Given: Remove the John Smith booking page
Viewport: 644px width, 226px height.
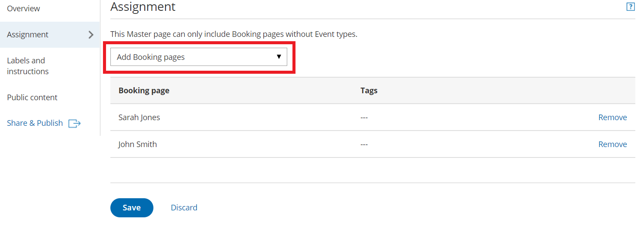Looking at the screenshot, I should coord(612,144).
